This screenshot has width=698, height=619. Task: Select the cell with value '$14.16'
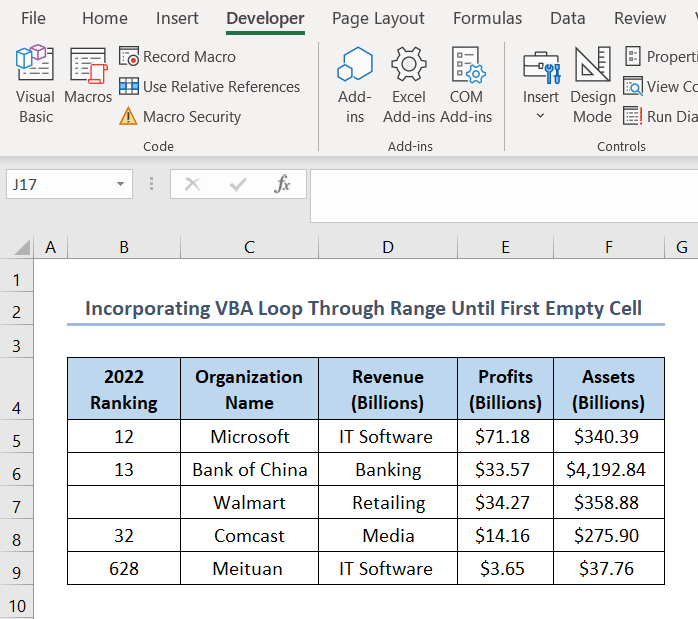pyautogui.click(x=505, y=535)
